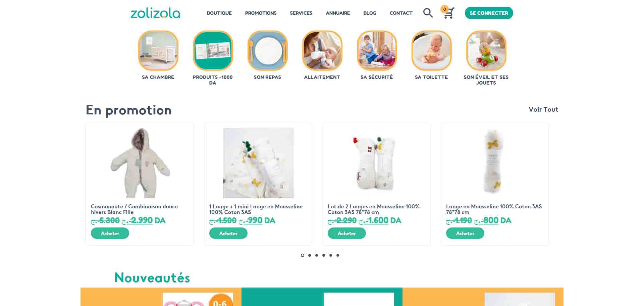Open the Promotions menu item

261,13
